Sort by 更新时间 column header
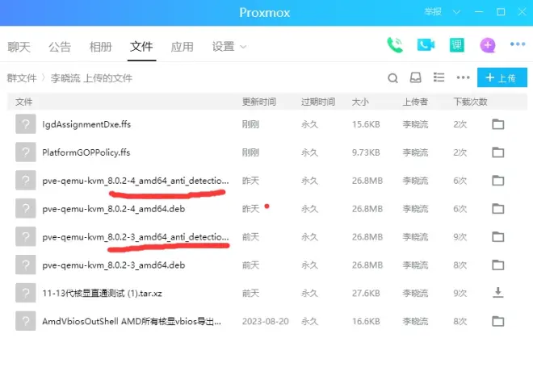This screenshot has height=392, width=533. [259, 102]
